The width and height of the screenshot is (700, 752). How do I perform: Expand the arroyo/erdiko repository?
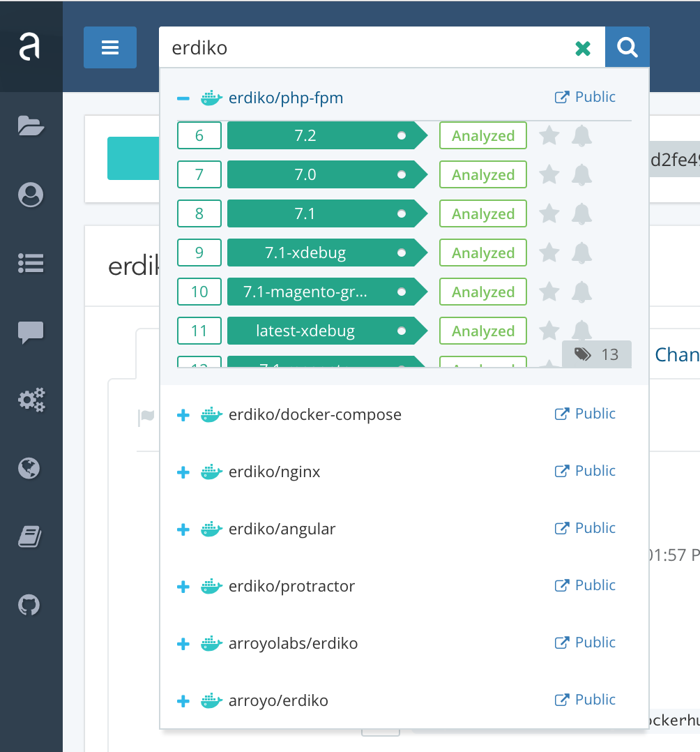pyautogui.click(x=183, y=701)
